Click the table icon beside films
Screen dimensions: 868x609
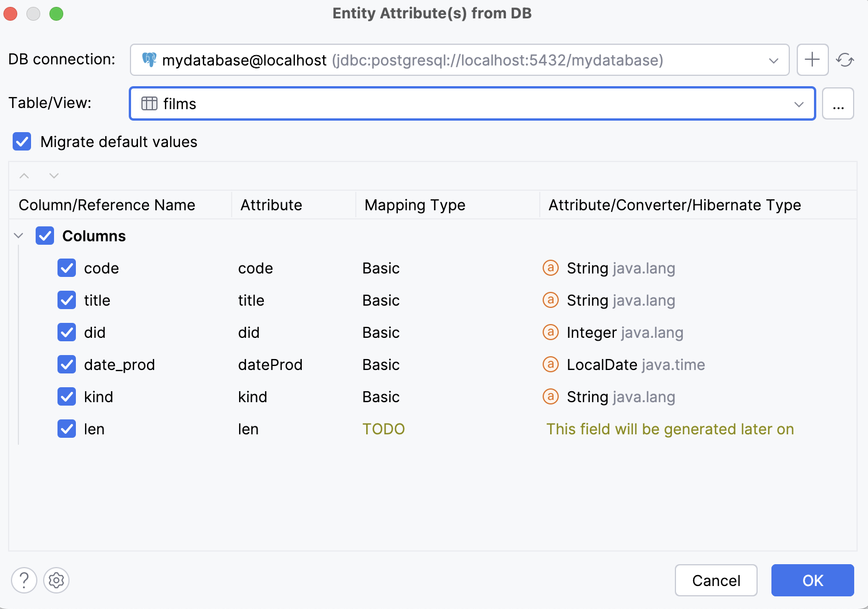click(x=149, y=104)
